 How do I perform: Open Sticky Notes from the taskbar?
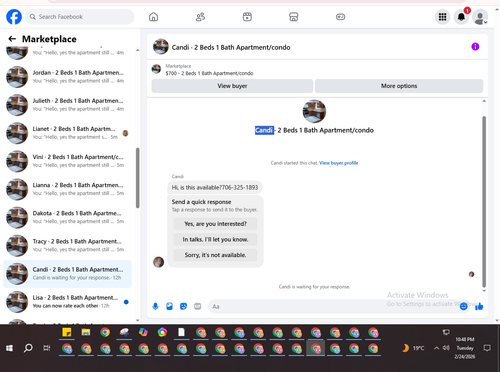click(67, 332)
